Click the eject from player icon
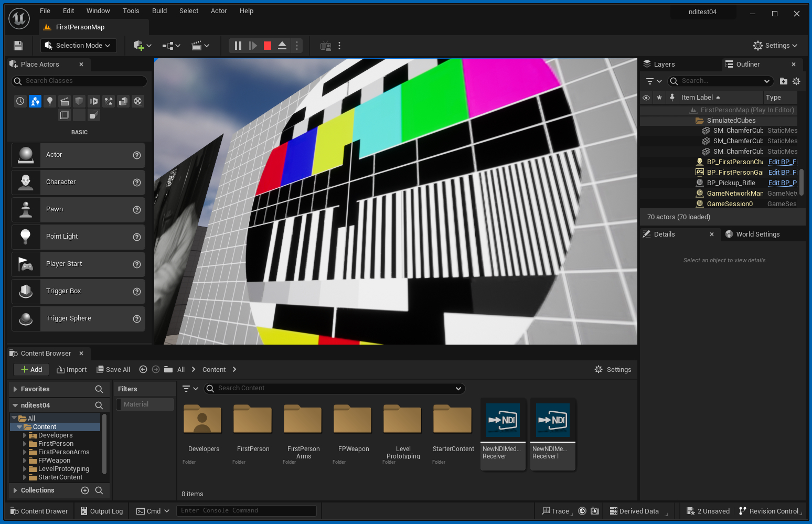The height and width of the screenshot is (524, 812). [x=282, y=46]
